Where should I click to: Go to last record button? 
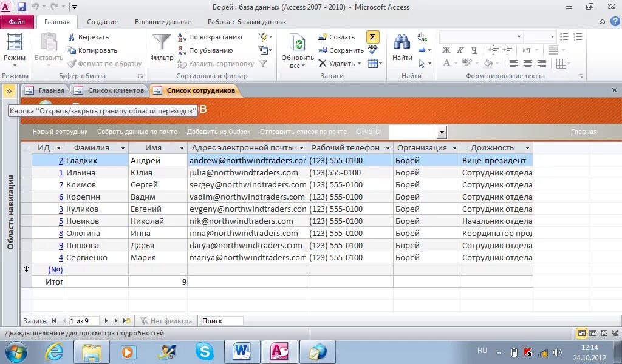(116, 321)
